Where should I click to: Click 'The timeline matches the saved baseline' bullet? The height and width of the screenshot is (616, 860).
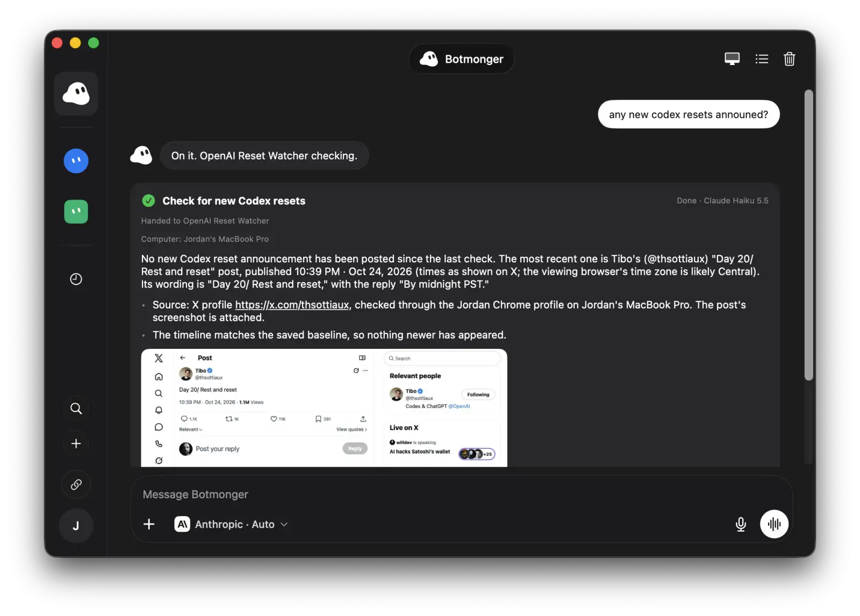pyautogui.click(x=329, y=335)
